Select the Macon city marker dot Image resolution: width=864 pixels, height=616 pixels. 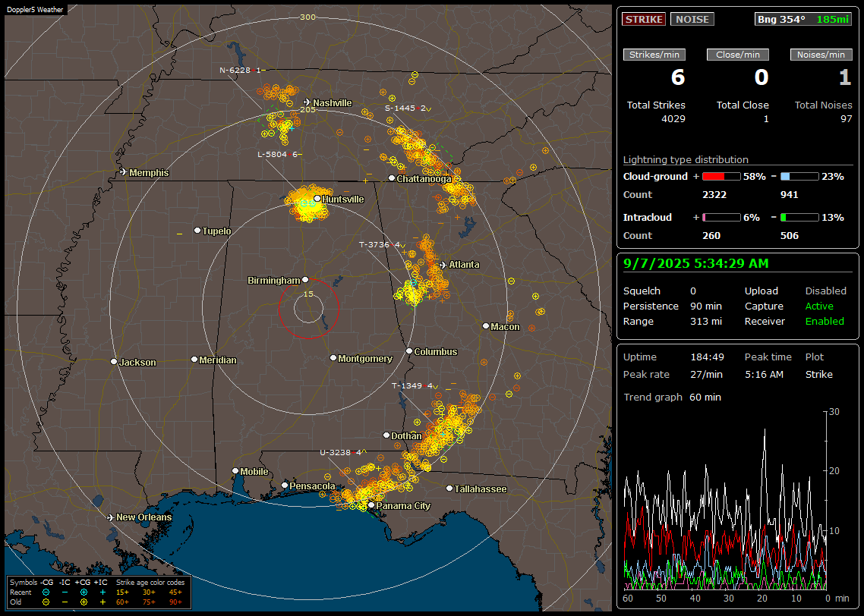pyautogui.click(x=485, y=326)
